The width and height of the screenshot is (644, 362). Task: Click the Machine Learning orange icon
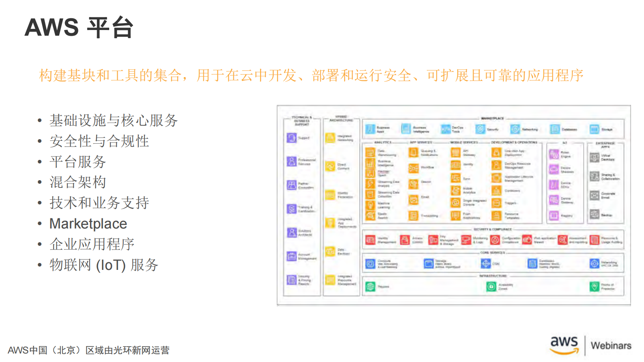[370, 205]
